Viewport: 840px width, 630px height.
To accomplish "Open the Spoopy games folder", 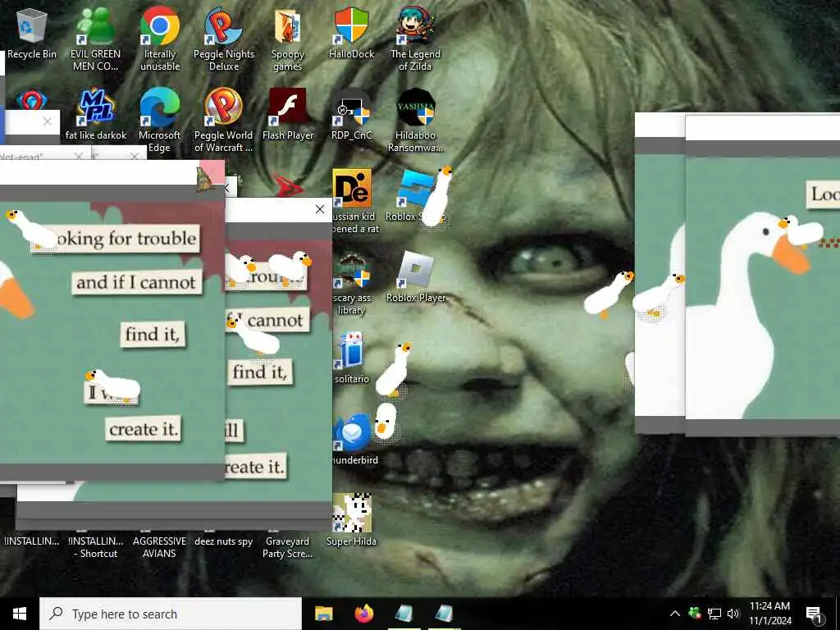I will coord(288,39).
